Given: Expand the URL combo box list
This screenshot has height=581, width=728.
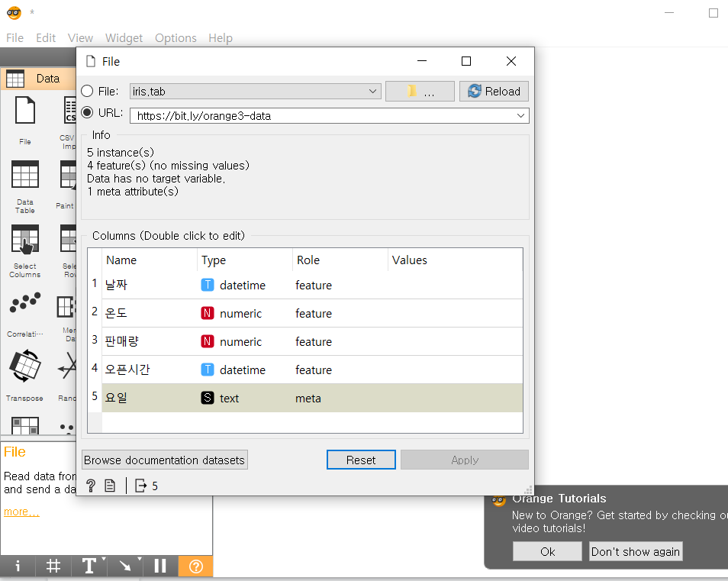Looking at the screenshot, I should click(x=520, y=115).
